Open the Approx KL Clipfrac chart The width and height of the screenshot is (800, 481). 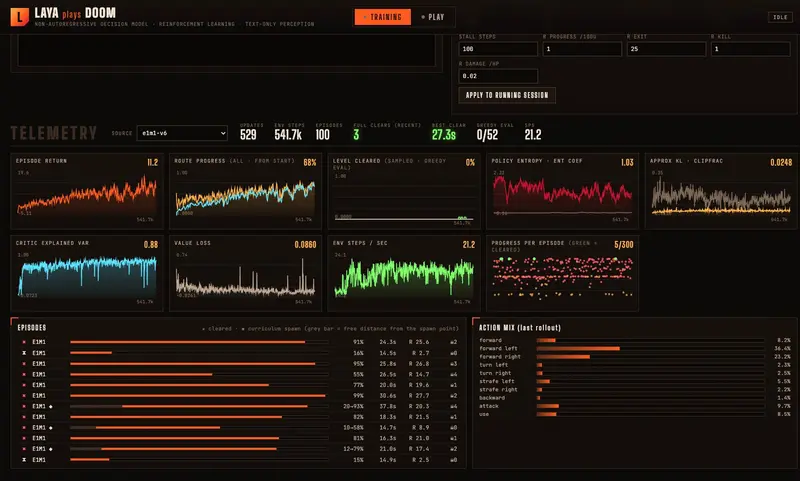[721, 191]
